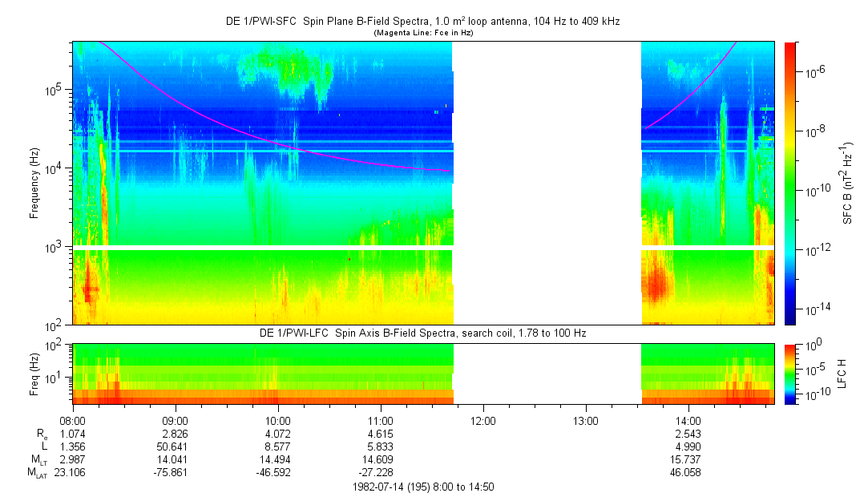Click the 12:00 time axis label
This screenshot has height=497, width=868.
483,421
